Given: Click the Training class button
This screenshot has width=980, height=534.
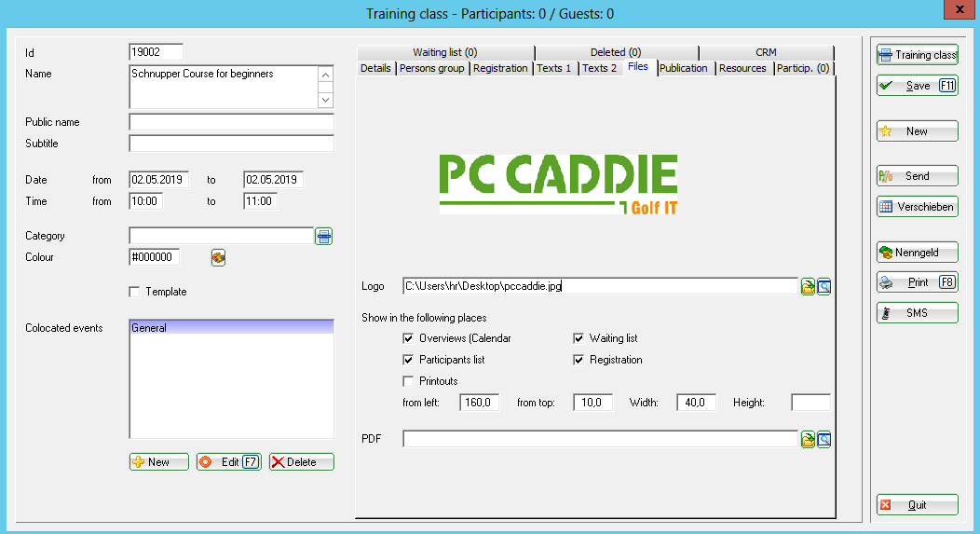Looking at the screenshot, I should click(x=918, y=55).
